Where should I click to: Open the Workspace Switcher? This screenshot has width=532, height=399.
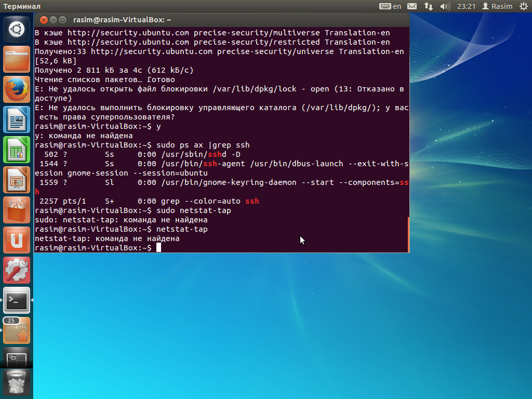pos(17,358)
